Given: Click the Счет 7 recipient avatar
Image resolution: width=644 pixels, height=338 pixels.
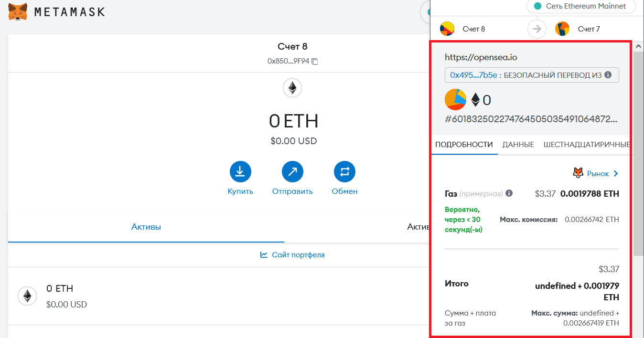Looking at the screenshot, I should point(562,29).
